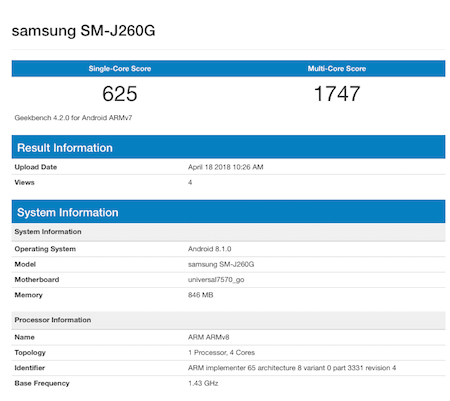Click the Upload Date label

[36, 167]
